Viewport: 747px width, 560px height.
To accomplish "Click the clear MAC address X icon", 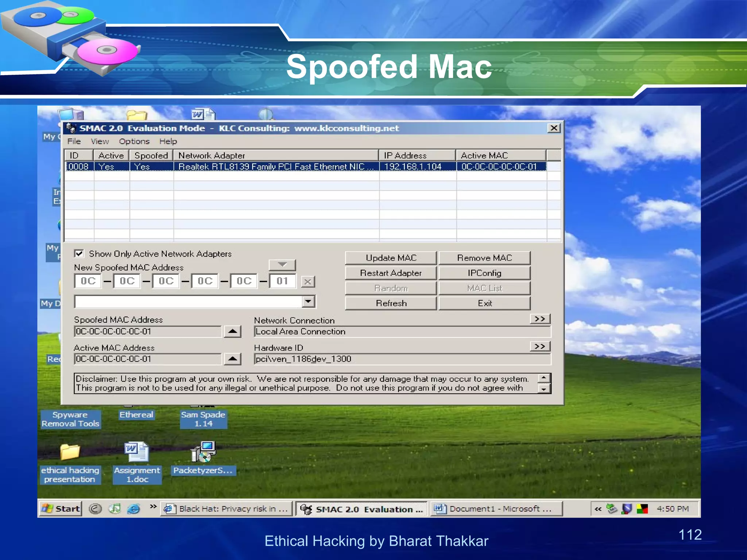I will [x=308, y=281].
